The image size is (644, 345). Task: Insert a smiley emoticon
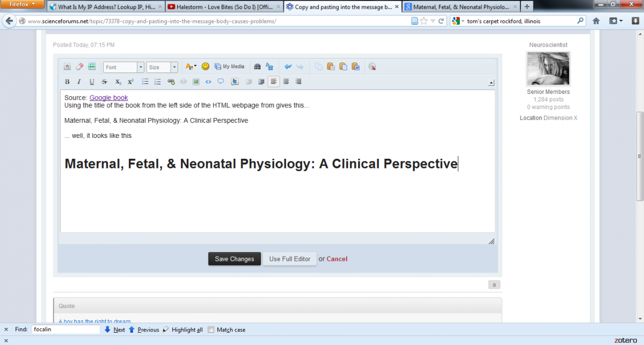tap(206, 67)
